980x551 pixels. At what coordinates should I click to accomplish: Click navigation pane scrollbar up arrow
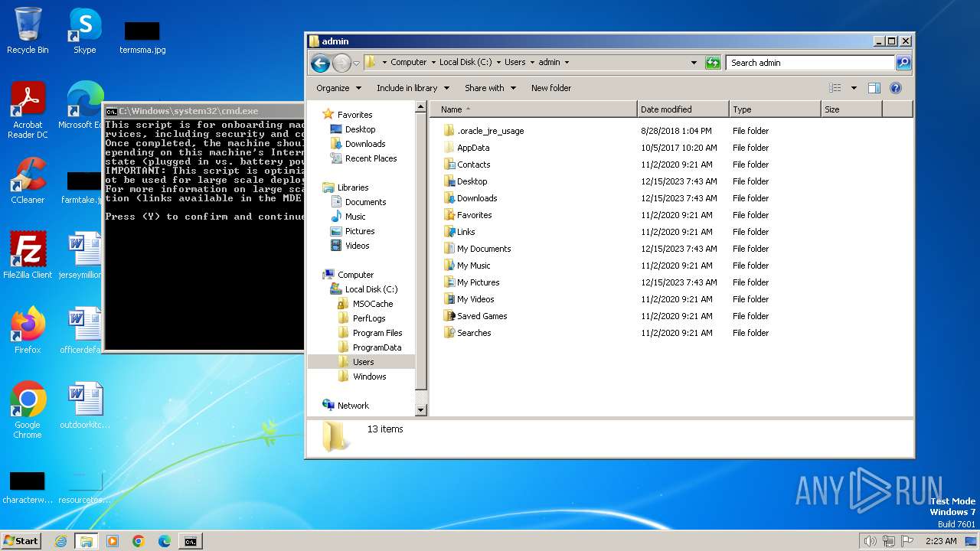pyautogui.click(x=420, y=108)
